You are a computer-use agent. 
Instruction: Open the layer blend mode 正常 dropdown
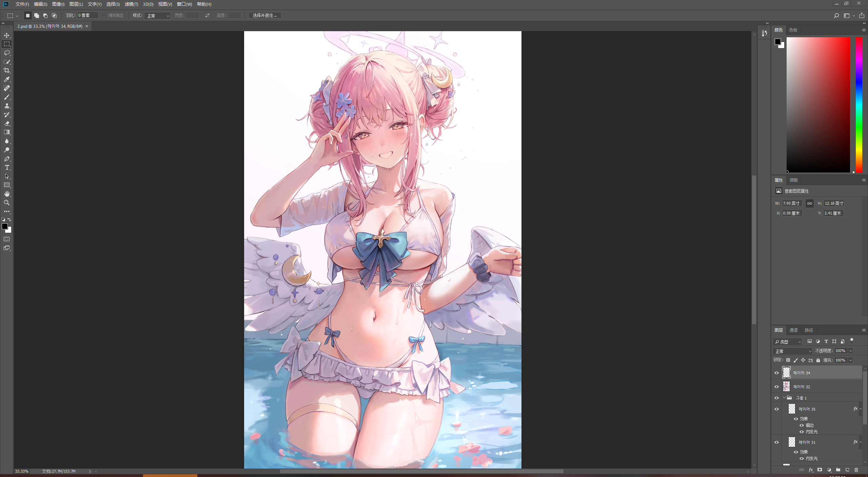click(x=792, y=351)
